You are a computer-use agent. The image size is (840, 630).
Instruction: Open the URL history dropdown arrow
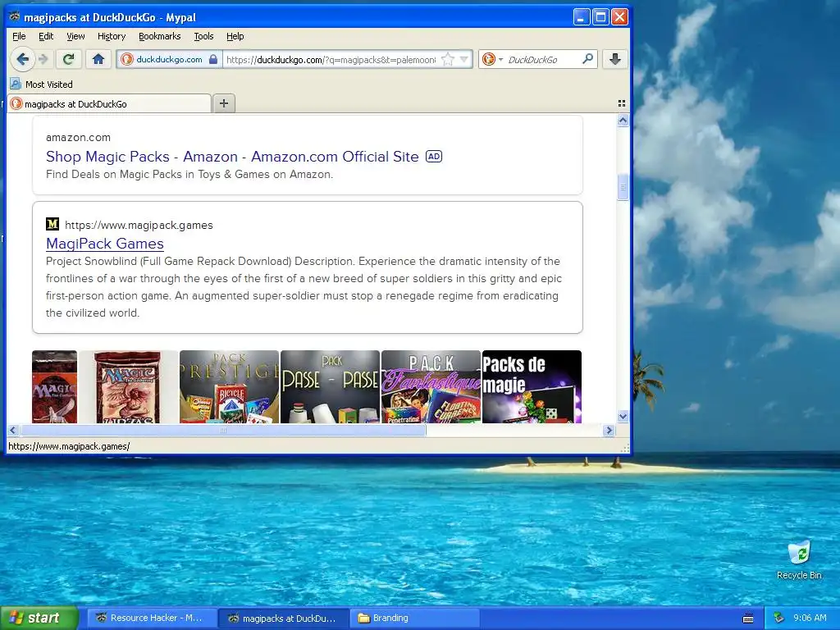(464, 59)
